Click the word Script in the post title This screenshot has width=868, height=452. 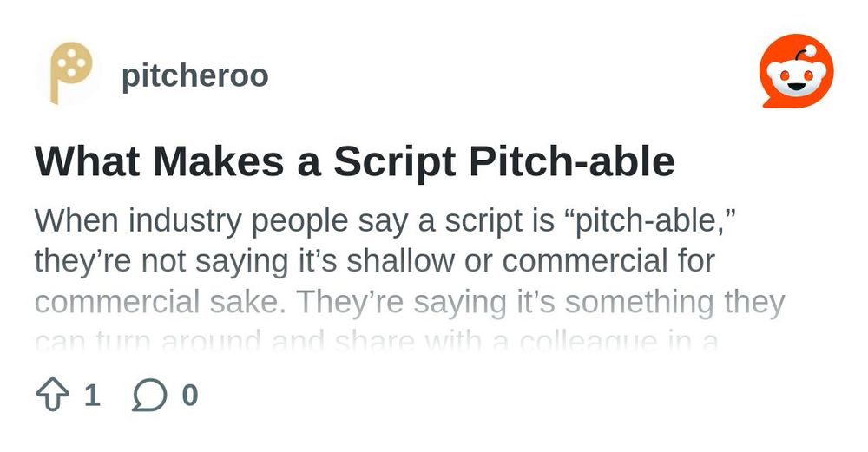(395, 161)
